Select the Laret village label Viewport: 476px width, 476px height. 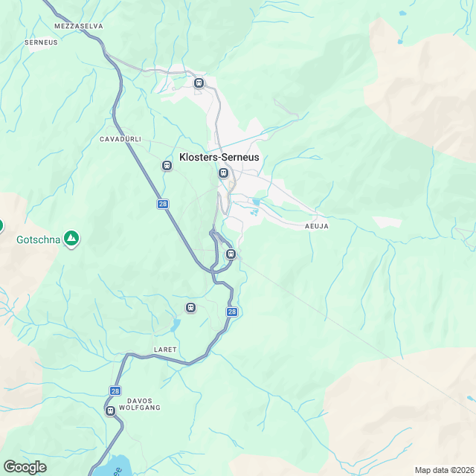click(x=165, y=350)
